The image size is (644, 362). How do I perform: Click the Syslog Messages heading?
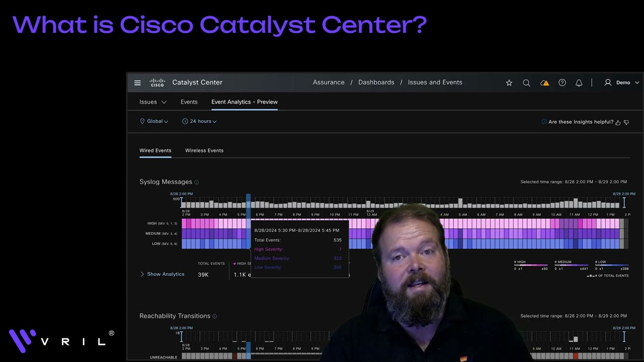tap(166, 182)
